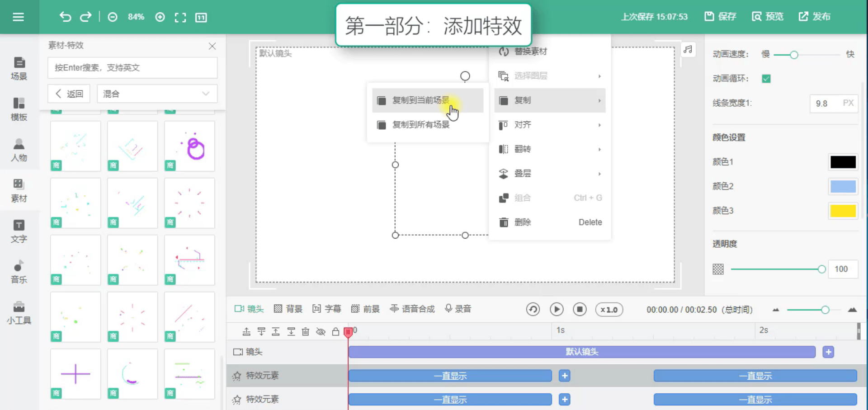Screen dimensions: 868x410
Task: Click the effects search input field
Action: [x=132, y=68]
